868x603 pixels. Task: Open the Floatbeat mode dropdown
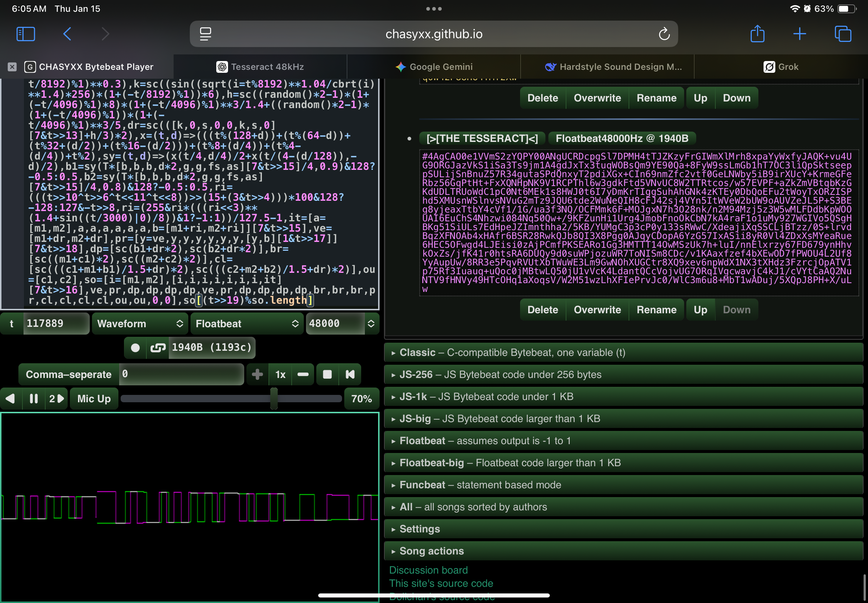247,324
